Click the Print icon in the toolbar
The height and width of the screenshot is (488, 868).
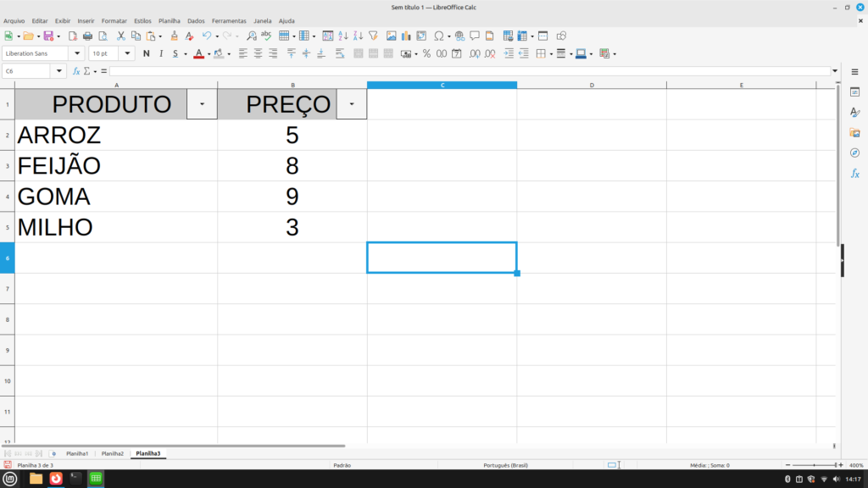87,36
